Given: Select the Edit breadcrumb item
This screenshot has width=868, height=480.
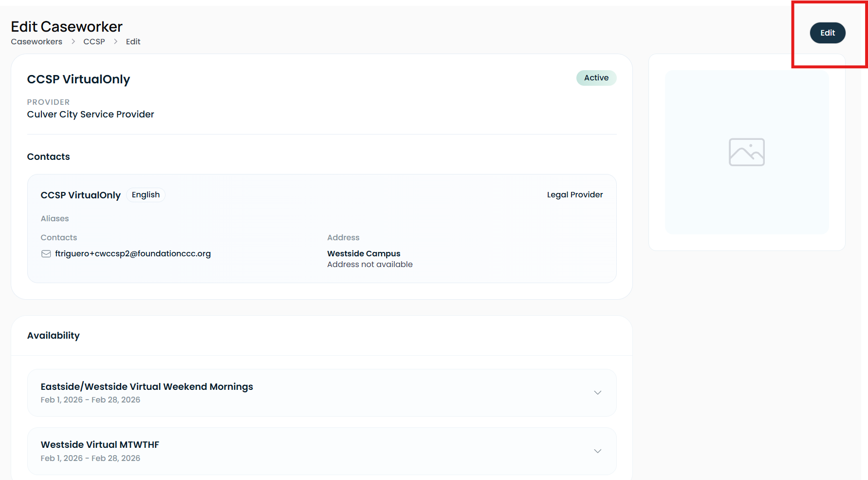Looking at the screenshot, I should (133, 41).
